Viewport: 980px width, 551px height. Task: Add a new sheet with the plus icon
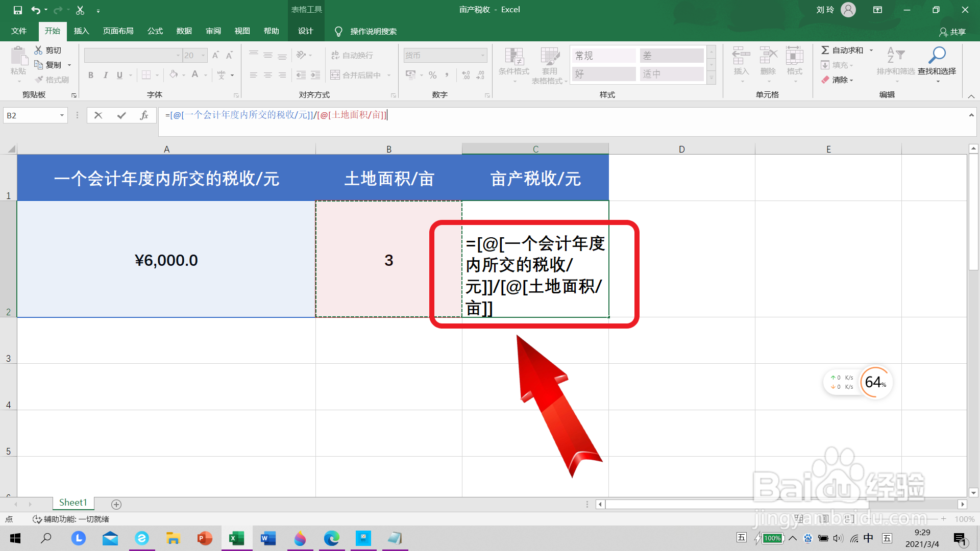[116, 504]
